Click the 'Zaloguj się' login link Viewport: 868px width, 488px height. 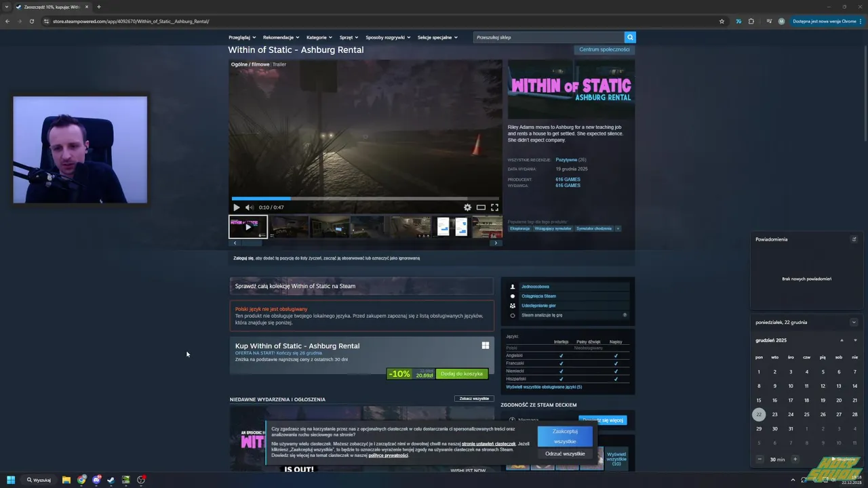click(x=243, y=258)
